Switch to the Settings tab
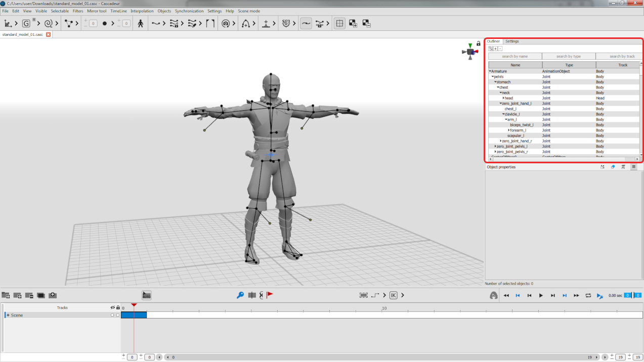644x362 pixels. click(512, 41)
